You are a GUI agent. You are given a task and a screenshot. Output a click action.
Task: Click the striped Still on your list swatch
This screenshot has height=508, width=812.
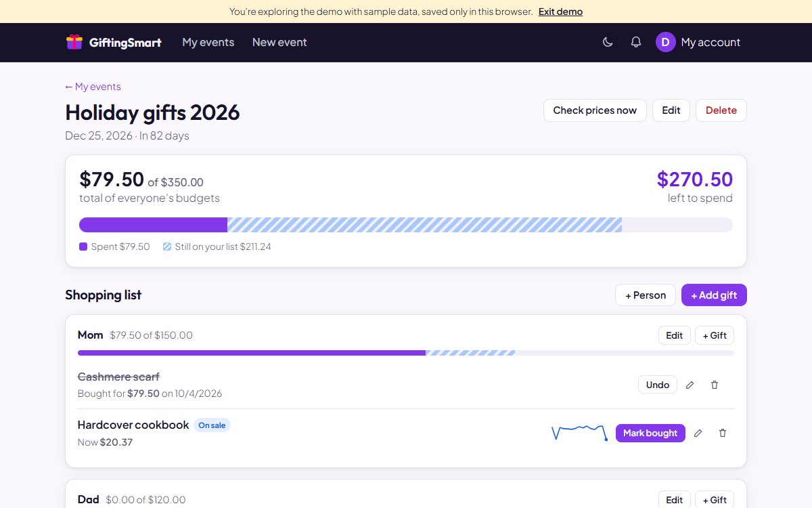click(167, 247)
